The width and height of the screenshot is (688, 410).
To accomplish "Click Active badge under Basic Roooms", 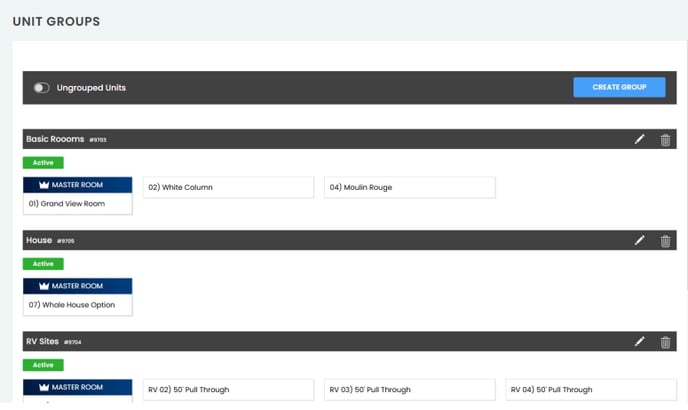I will pyautogui.click(x=43, y=162).
